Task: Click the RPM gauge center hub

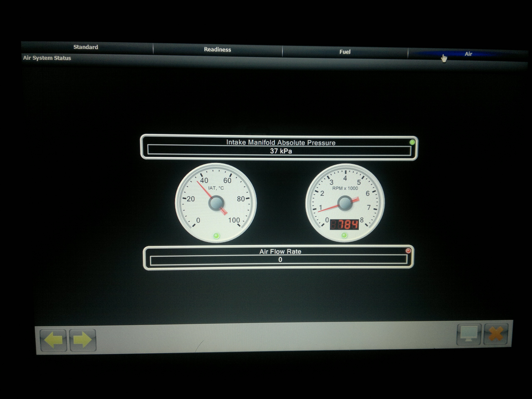Action: click(345, 203)
